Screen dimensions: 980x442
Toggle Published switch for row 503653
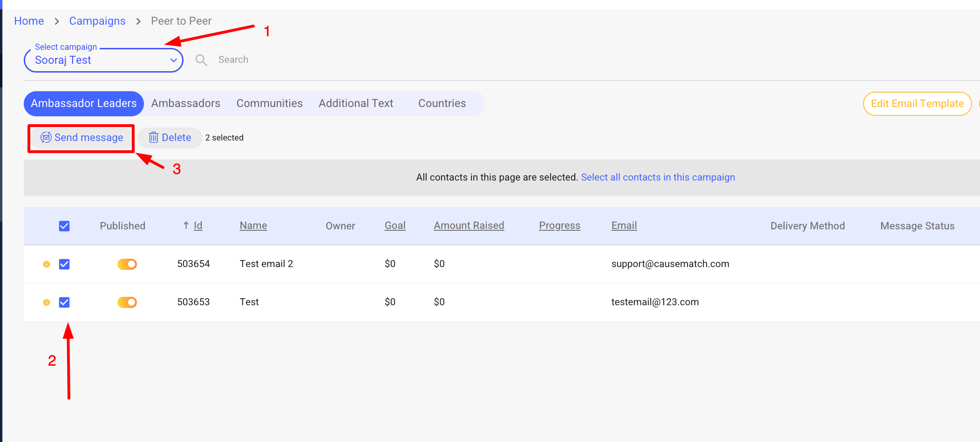coord(127,302)
